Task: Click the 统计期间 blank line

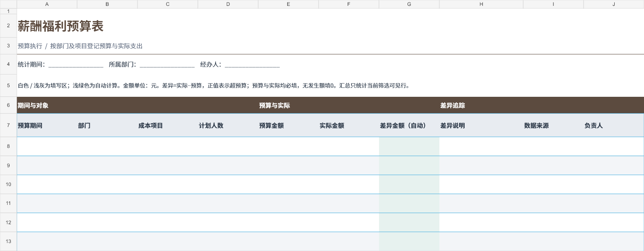Action: coord(76,65)
